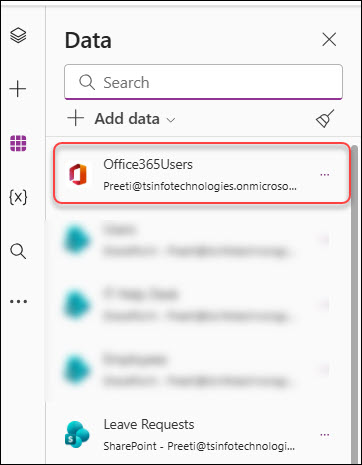This screenshot has width=362, height=465.
Task: Click the Insert plus icon in sidebar
Action: (x=18, y=89)
